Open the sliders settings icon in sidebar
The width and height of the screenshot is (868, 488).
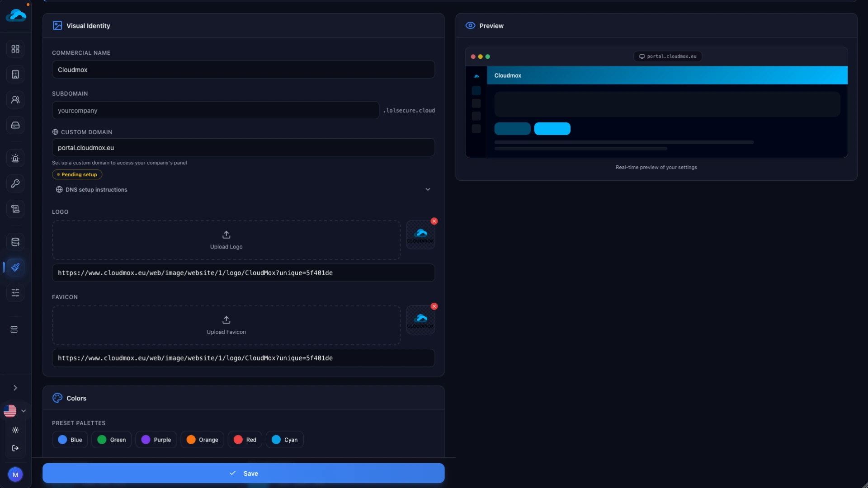click(x=15, y=292)
